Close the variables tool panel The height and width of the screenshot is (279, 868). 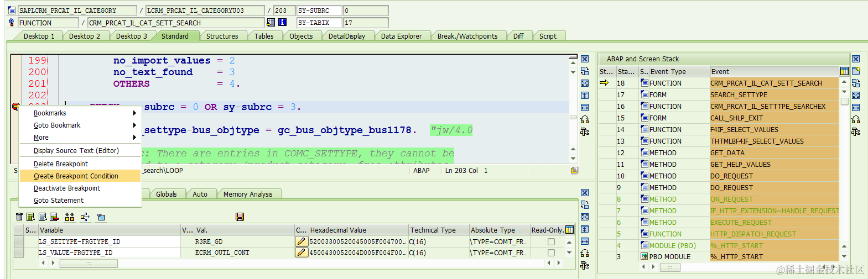coord(585,193)
